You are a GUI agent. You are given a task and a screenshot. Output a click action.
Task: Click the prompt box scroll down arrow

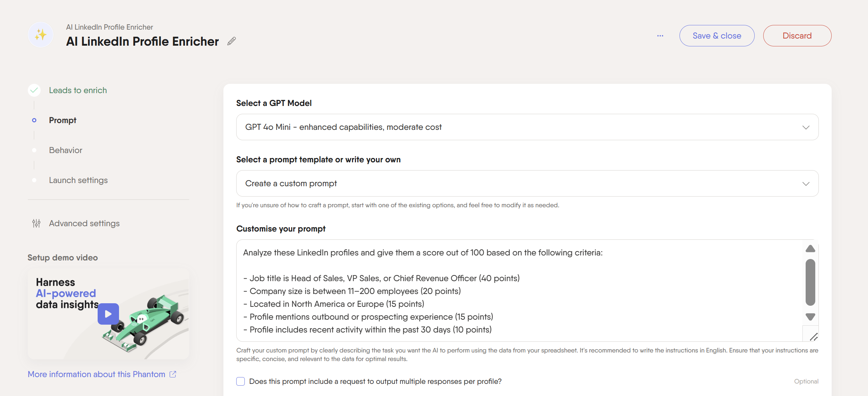(x=810, y=317)
